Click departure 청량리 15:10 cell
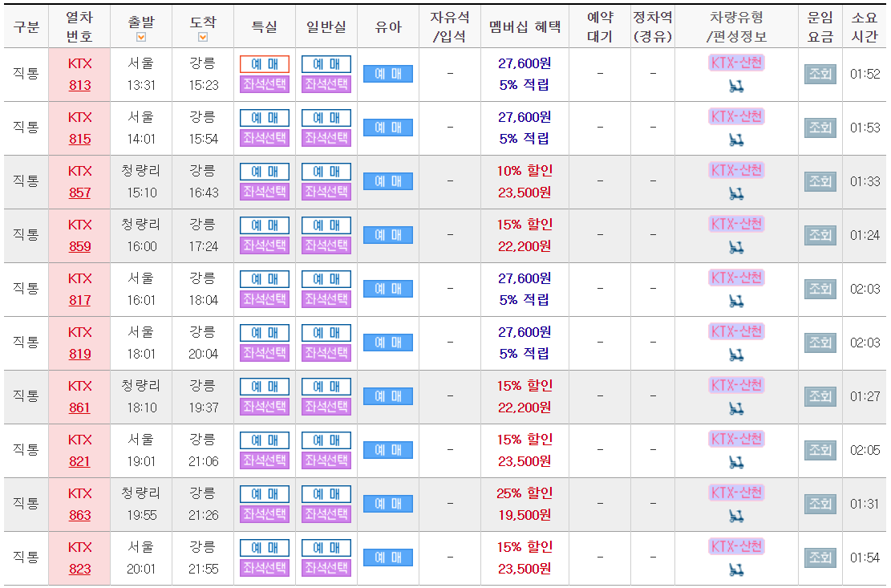This screenshot has height=588, width=891. point(141,182)
